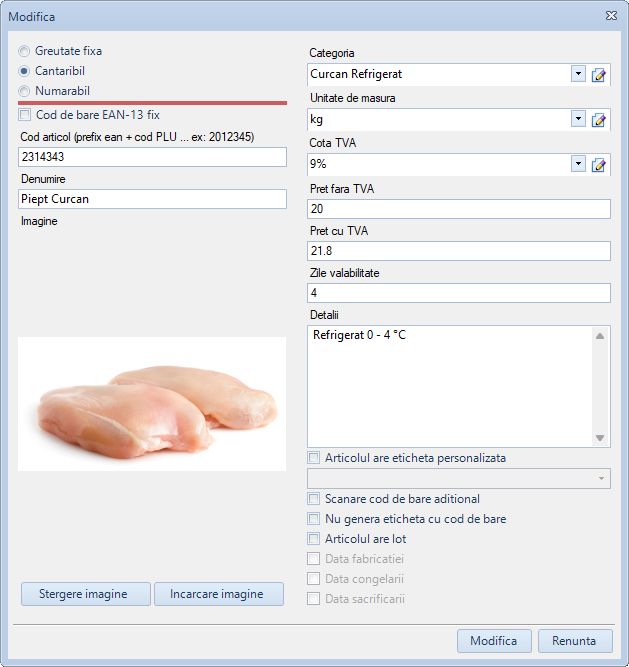
Task: Enable Cod de bare EAN-13 fix checkbox
Action: click(x=25, y=115)
